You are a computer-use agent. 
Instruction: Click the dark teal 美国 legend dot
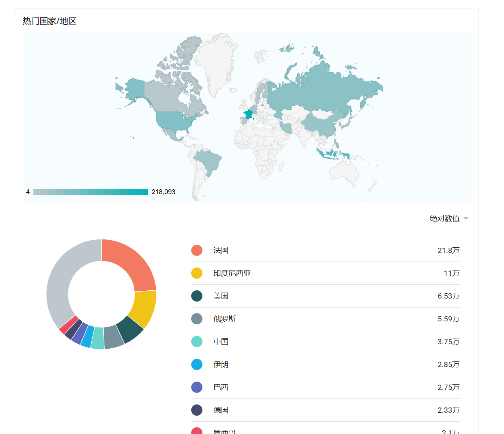point(197,296)
